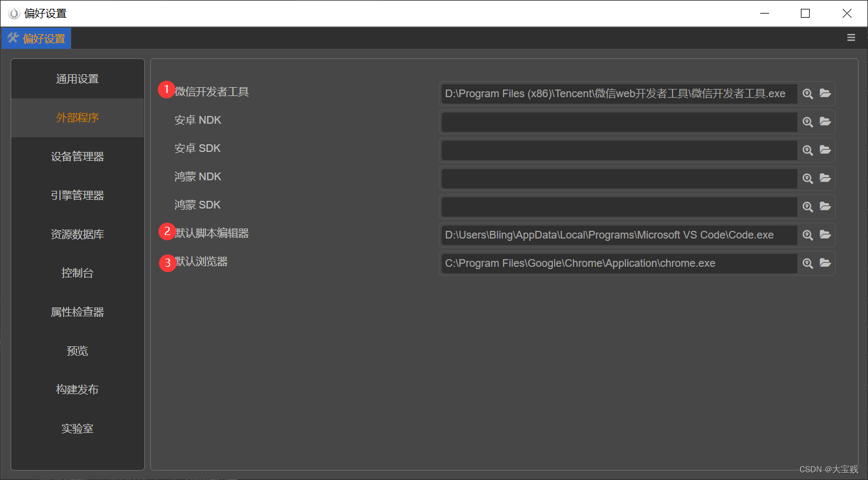Click the 默认脚本编辑器 path field
This screenshot has height=480, width=868.
click(x=619, y=235)
